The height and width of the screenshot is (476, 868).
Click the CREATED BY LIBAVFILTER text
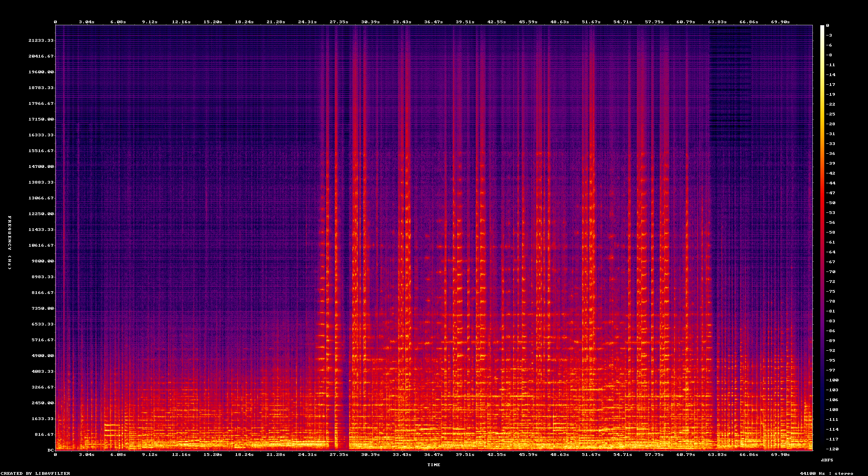(35, 473)
